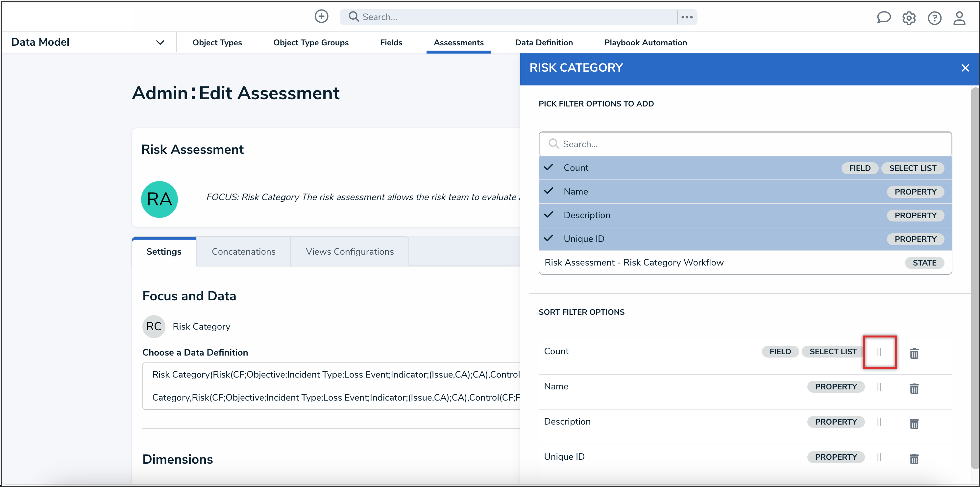980x487 pixels.
Task: Delete Count filter with trash icon
Action: [x=914, y=353]
